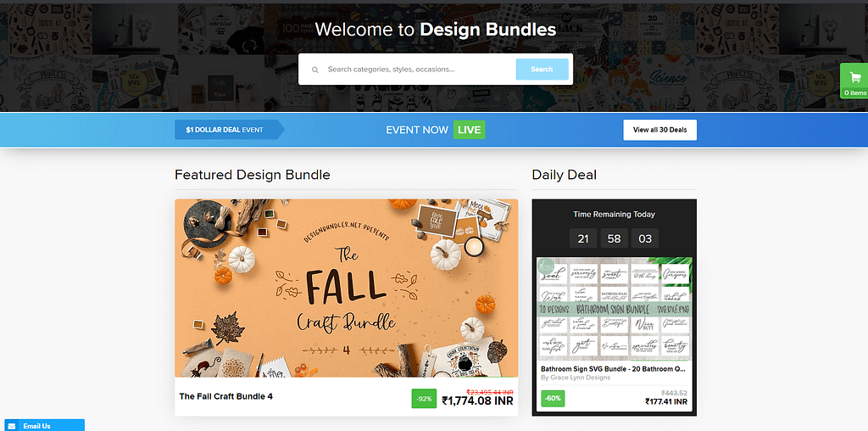Focus the search categories input field
The image size is (868, 431).
[419, 70]
